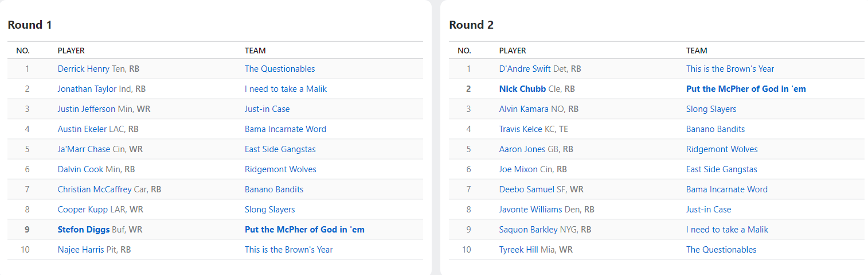This screenshot has height=275, width=868.
Task: Open D'Andre Swift player link
Action: tap(525, 69)
